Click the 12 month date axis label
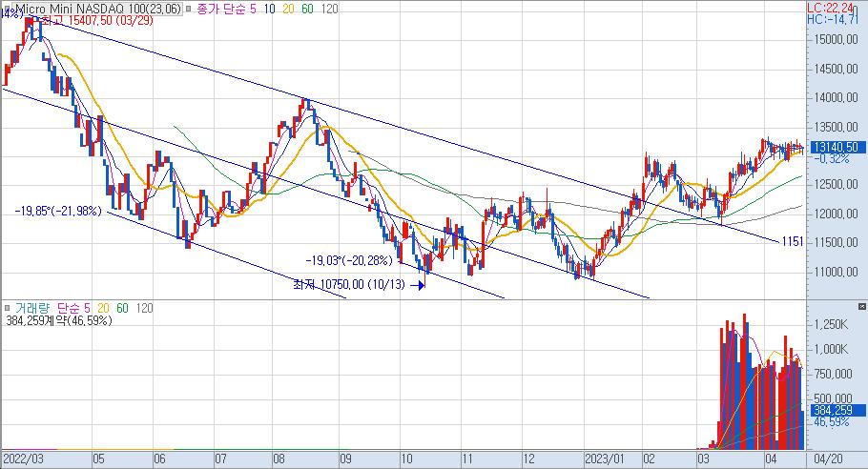868x469 pixels. click(528, 459)
